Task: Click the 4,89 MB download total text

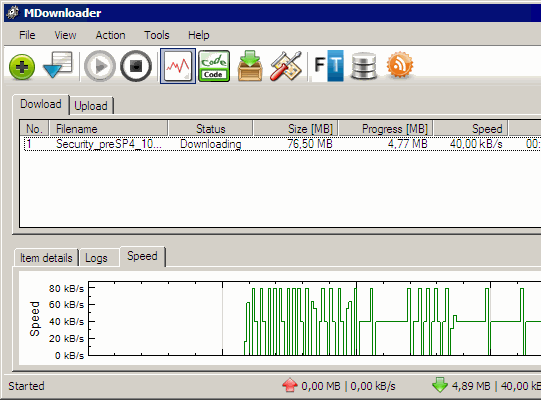Action: pos(471,386)
